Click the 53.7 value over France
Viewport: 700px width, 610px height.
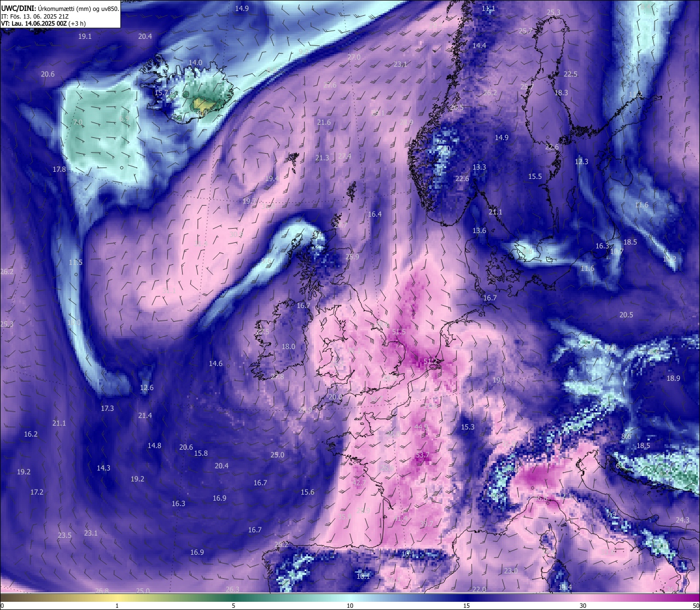[423, 456]
